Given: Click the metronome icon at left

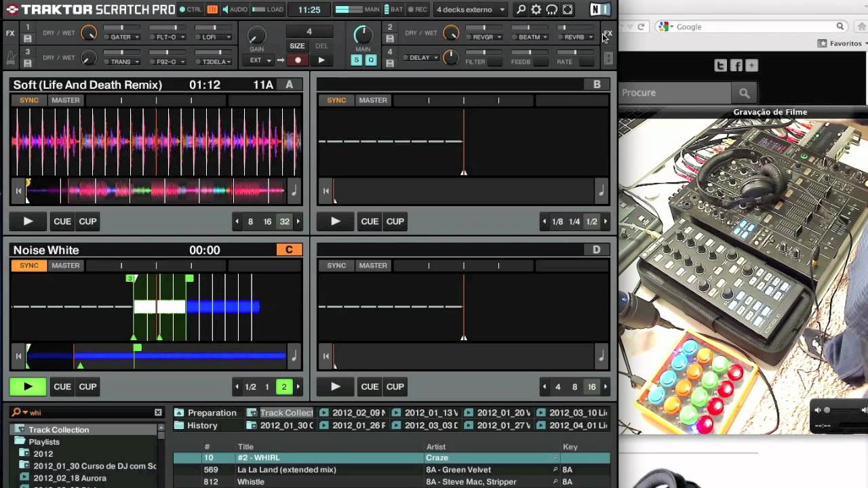Looking at the screenshot, I should point(10,58).
